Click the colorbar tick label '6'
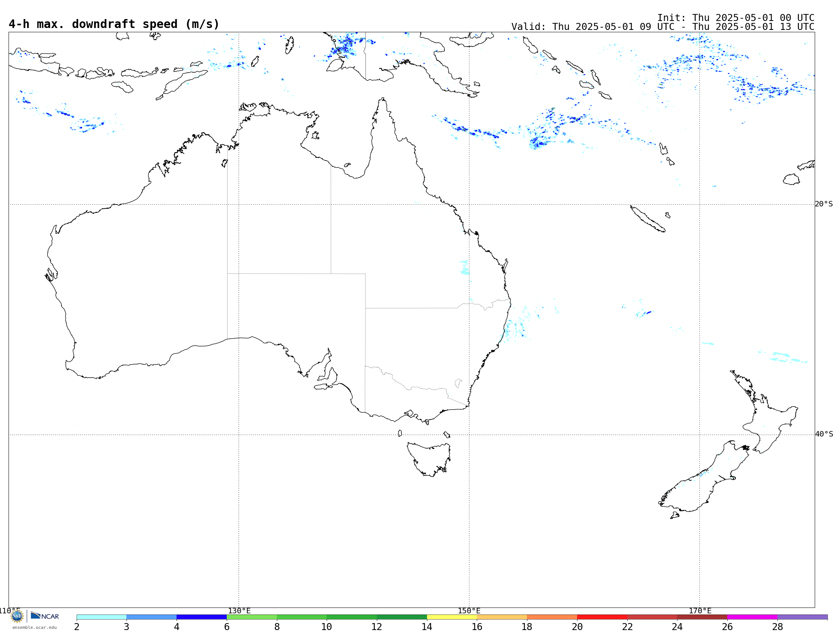 227,627
